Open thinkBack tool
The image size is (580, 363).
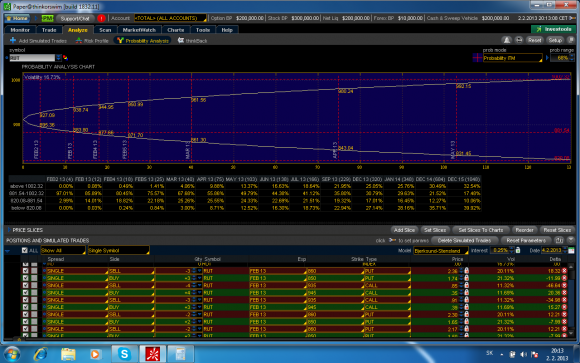(192, 41)
